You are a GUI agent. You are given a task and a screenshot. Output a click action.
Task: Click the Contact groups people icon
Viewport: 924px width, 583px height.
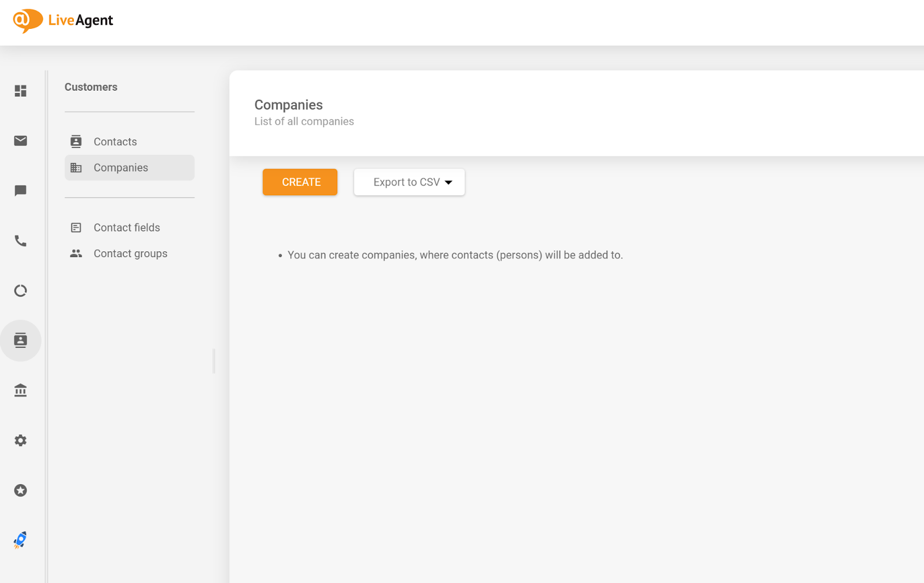pyautogui.click(x=76, y=254)
